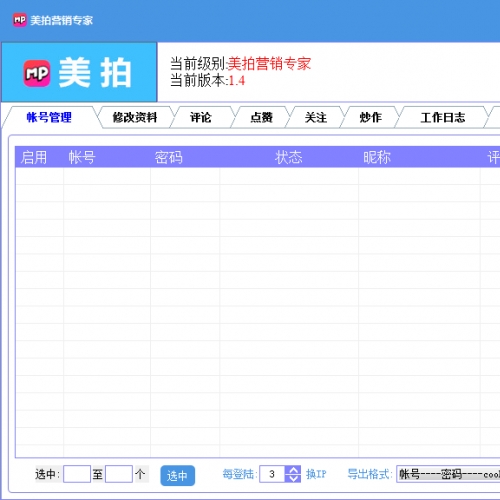This screenshot has height=500, width=500.
Task: Click the 美拍营销专家 window title text
Action: (62, 20)
